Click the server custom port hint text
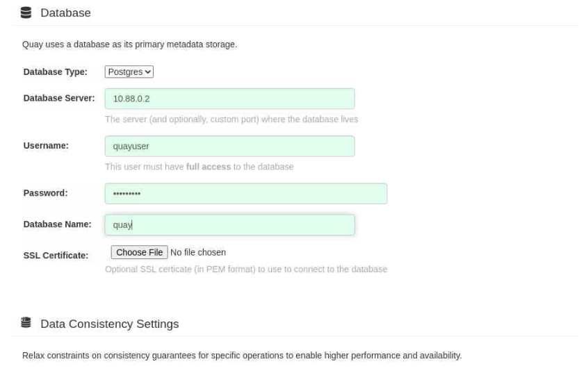The width and height of the screenshot is (588, 373). (231, 119)
